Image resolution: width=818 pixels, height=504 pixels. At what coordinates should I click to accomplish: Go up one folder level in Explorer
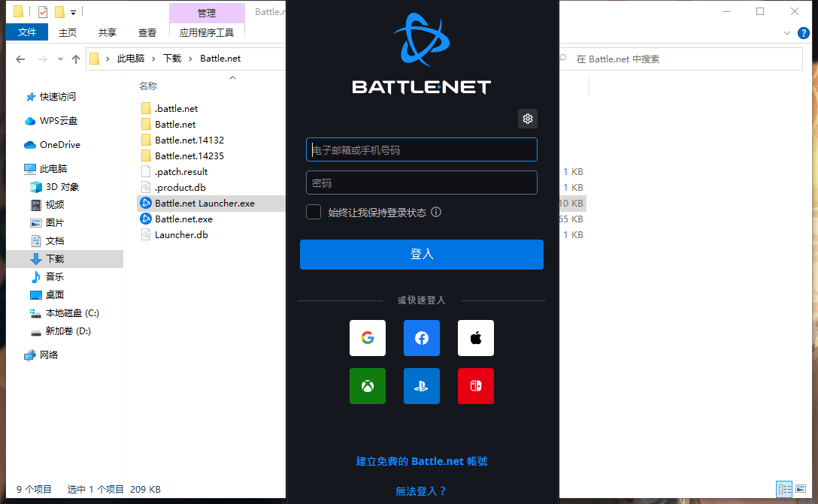(x=76, y=59)
